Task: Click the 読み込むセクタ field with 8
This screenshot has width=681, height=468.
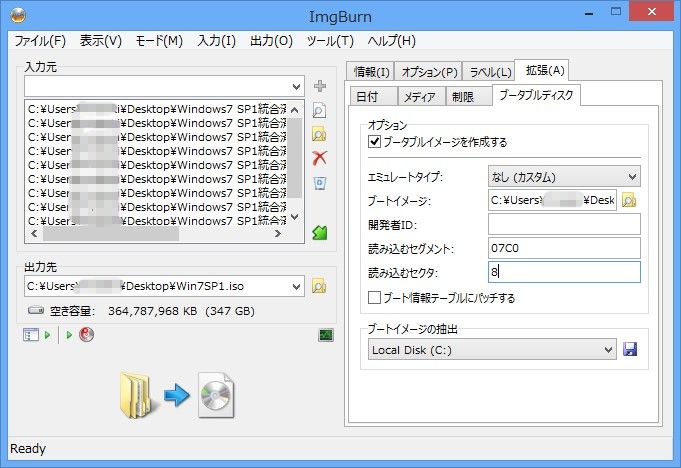Action: pyautogui.click(x=564, y=272)
